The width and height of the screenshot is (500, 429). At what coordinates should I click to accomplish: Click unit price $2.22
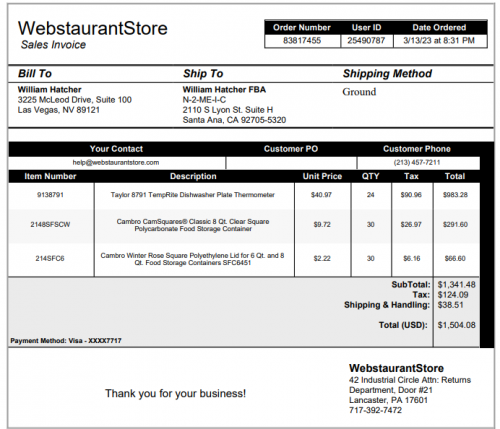coord(322,259)
